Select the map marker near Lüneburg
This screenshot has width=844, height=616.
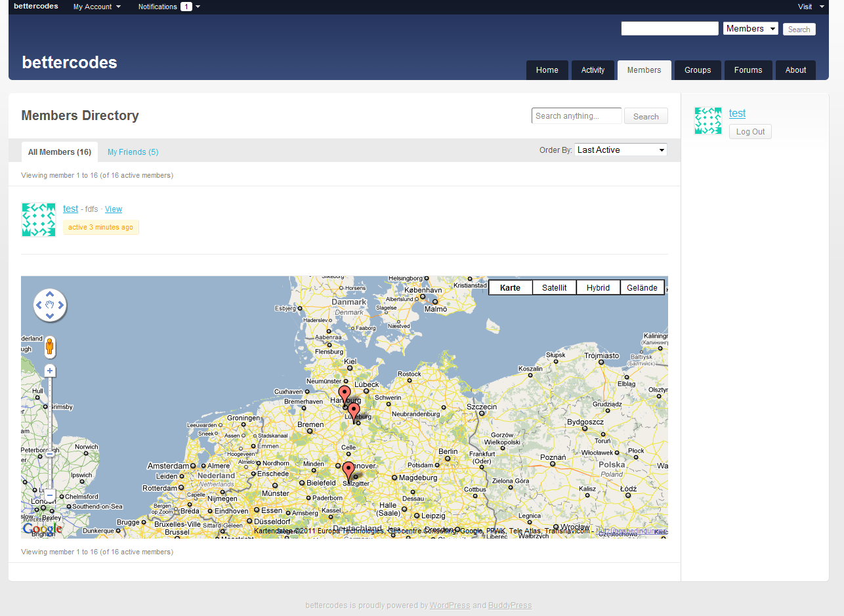coord(354,413)
